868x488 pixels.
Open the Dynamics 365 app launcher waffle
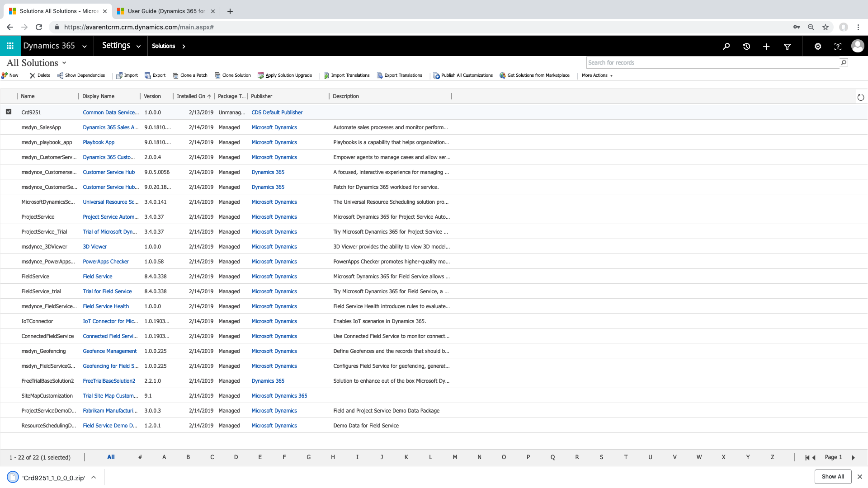[x=10, y=46]
